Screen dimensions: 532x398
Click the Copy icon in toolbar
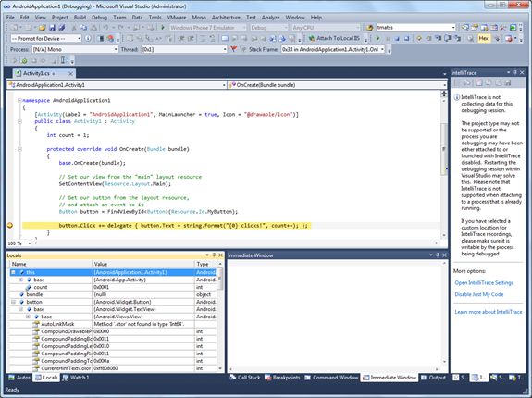pyautogui.click(x=83, y=28)
